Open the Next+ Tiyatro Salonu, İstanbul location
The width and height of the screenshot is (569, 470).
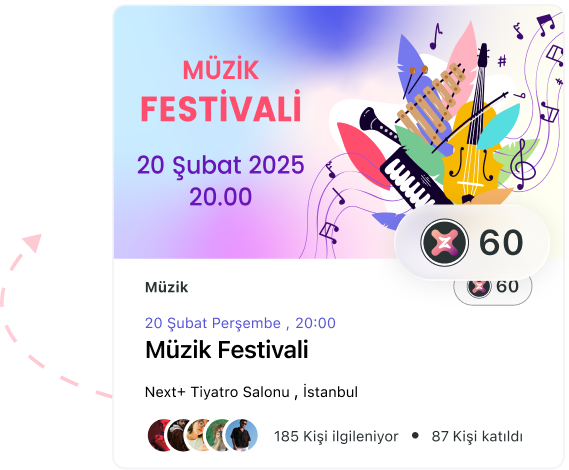pyautogui.click(x=251, y=392)
